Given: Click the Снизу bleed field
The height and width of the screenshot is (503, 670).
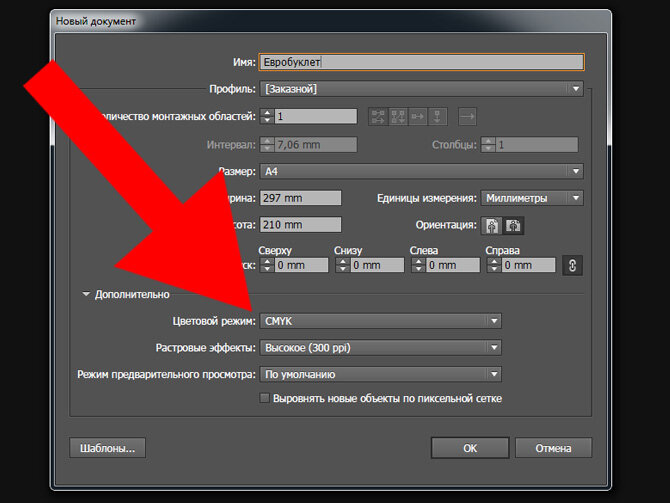Looking at the screenshot, I should [x=377, y=265].
